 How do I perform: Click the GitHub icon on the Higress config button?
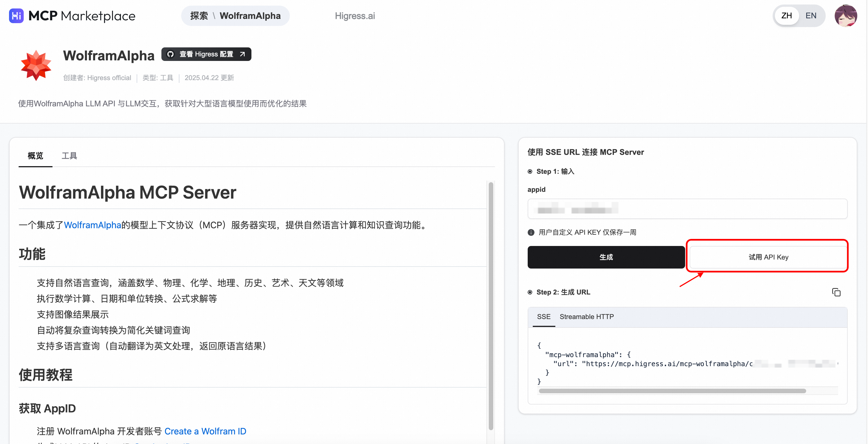click(170, 54)
